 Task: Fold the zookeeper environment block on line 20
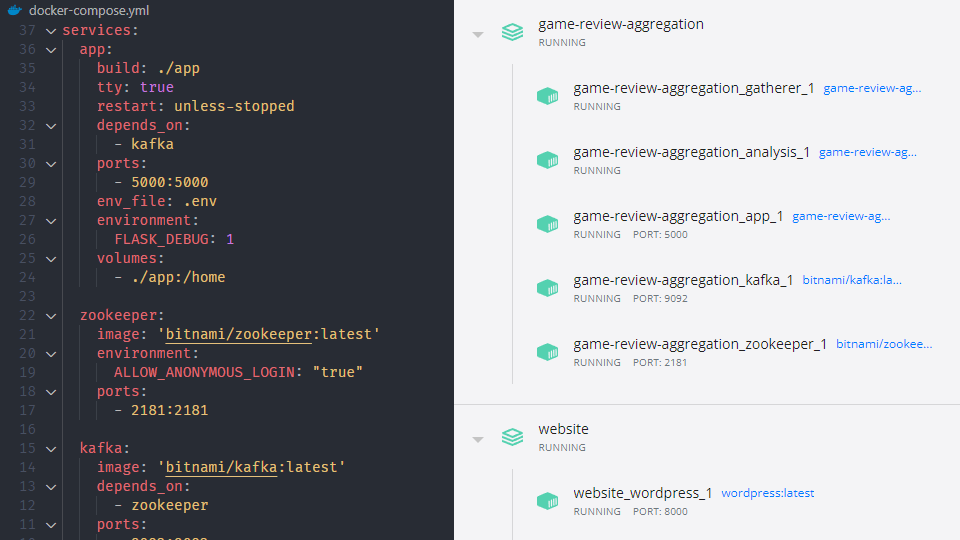(51, 353)
